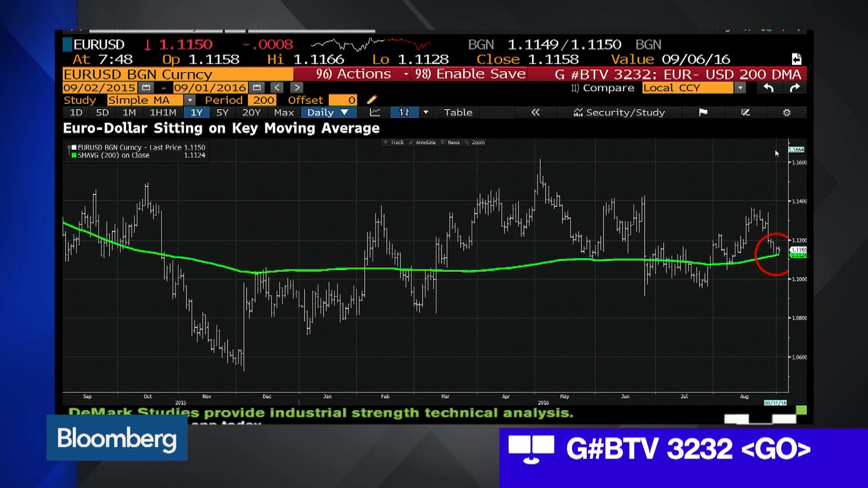This screenshot has height=488, width=868.
Task: Select the 1Y range tab
Action: [197, 113]
